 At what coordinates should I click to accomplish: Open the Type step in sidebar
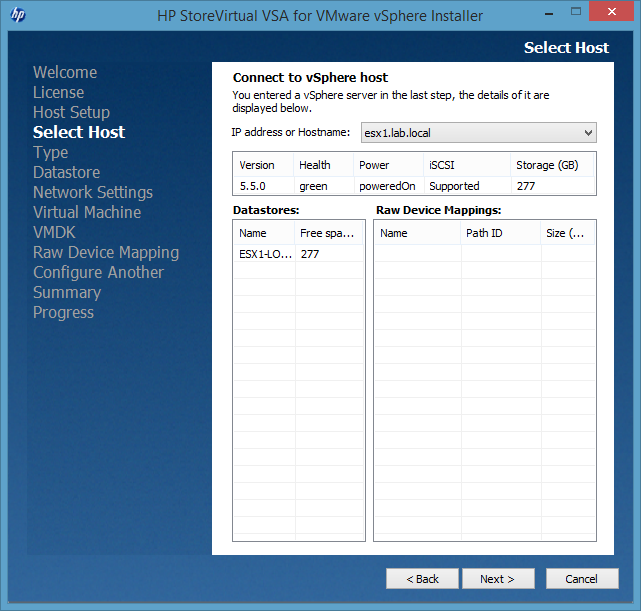point(50,153)
